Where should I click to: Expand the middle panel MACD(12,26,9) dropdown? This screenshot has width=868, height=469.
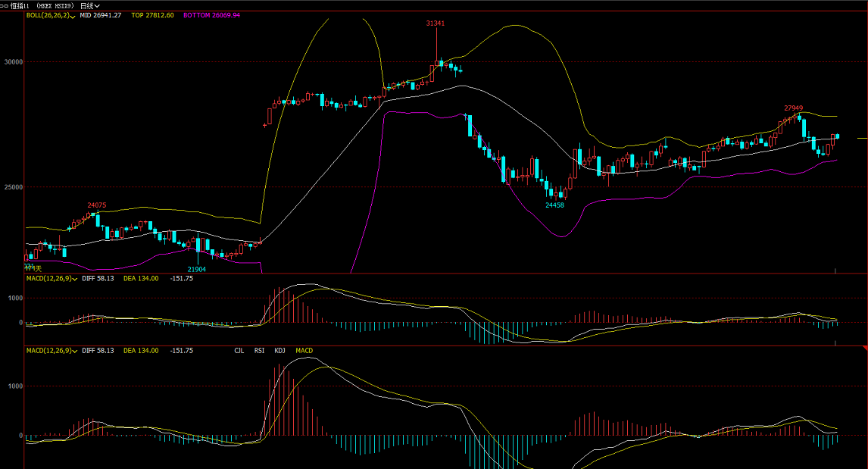(73, 278)
